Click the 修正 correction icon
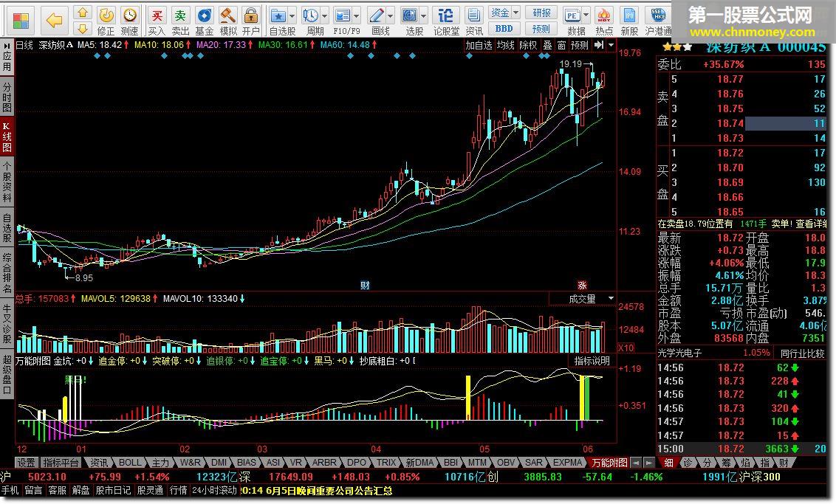 pos(106,21)
